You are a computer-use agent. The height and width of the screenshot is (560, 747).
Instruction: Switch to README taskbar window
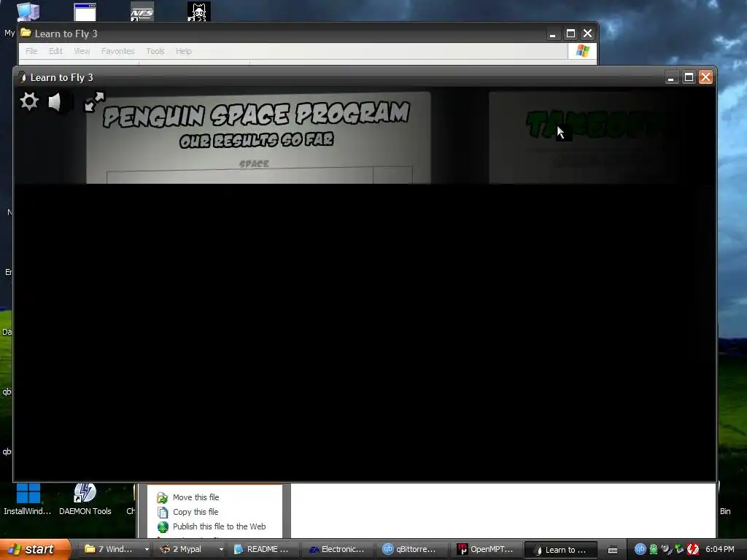[263, 549]
